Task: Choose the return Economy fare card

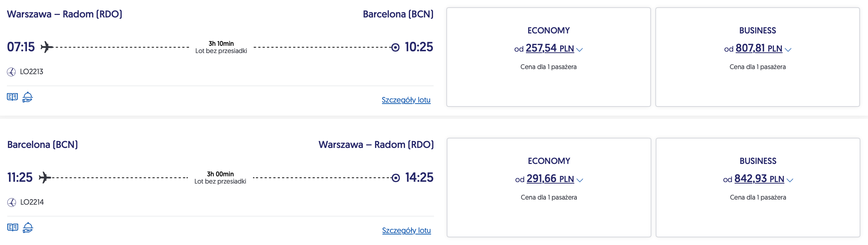Action: point(549,188)
